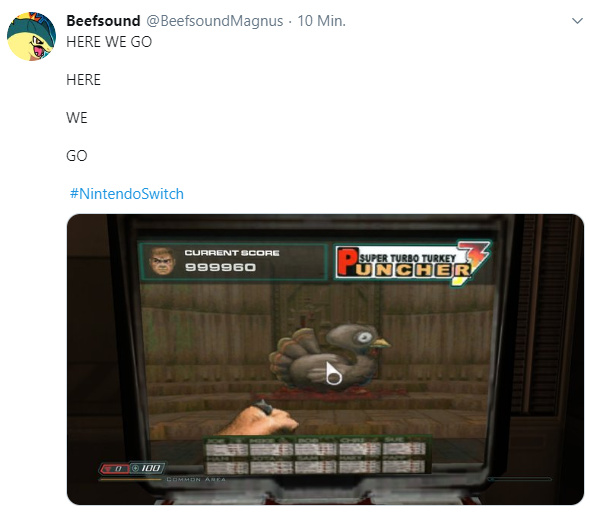Open the @BeefsoundMagnus handle

214,21
